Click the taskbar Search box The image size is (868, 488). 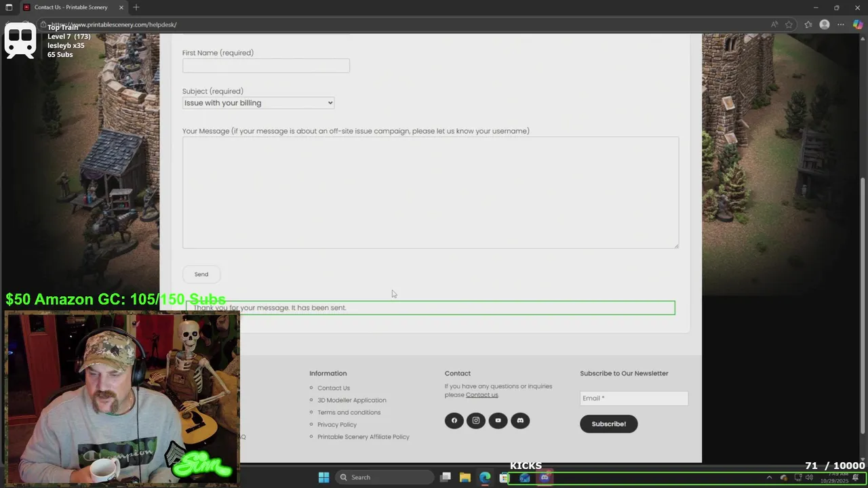[x=384, y=477]
